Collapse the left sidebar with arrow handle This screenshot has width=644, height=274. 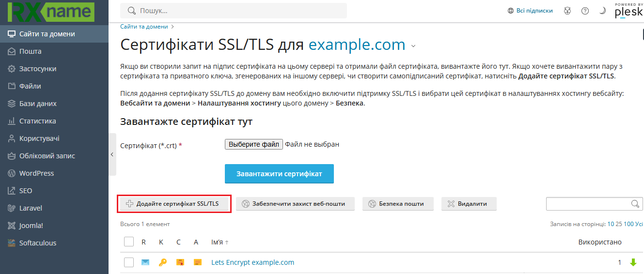click(x=112, y=154)
